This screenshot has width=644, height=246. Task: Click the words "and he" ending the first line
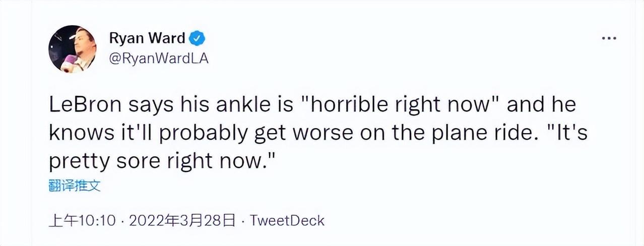click(541, 105)
